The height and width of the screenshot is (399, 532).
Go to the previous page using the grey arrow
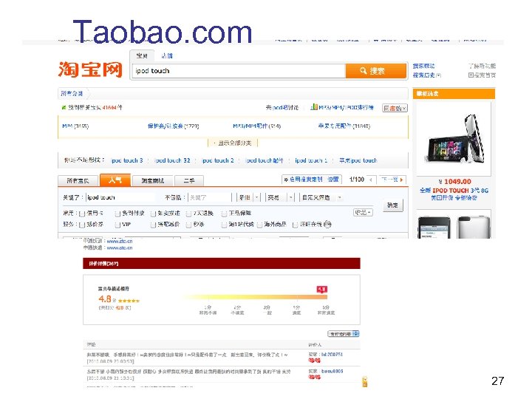(x=371, y=180)
